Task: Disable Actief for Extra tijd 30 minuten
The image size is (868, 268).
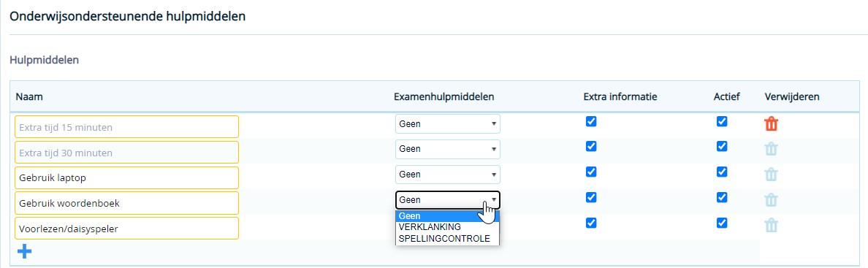Action: pyautogui.click(x=722, y=146)
